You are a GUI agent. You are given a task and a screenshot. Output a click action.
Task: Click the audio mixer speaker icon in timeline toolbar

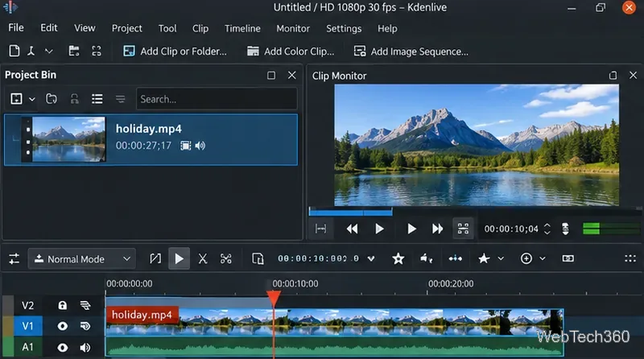[426, 258]
